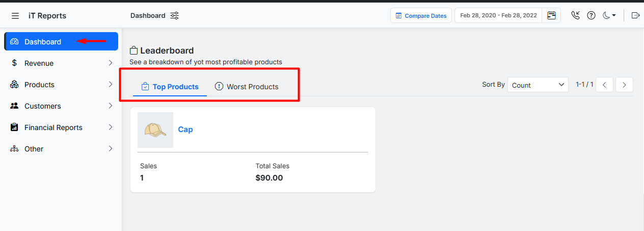
Task: Switch to the Worst Products tab
Action: [x=247, y=87]
